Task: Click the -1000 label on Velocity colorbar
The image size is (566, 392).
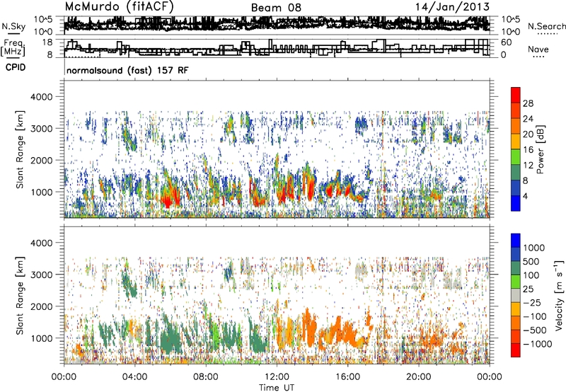Action: coord(537,344)
